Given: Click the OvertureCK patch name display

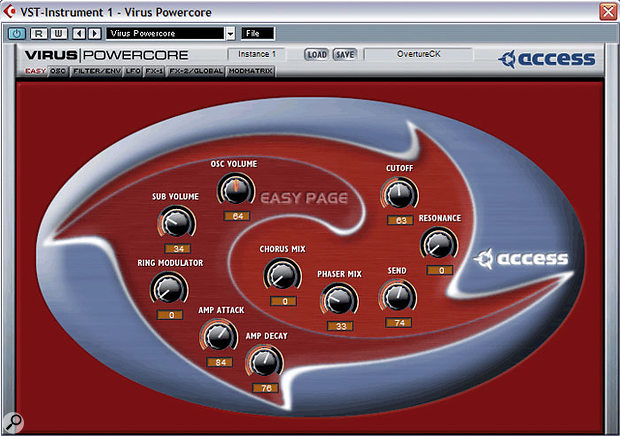Looking at the screenshot, I should point(418,54).
